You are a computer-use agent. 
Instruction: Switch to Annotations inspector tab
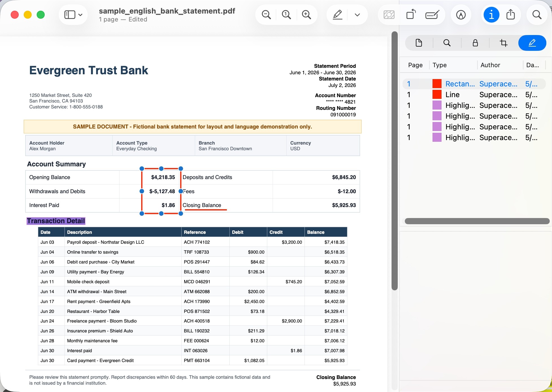click(x=532, y=43)
